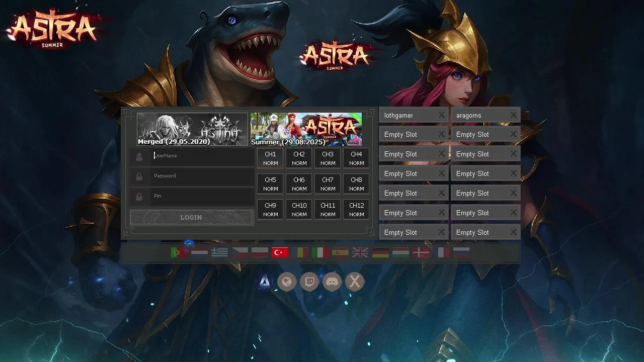The image size is (644, 362).
Task: Select the Merged (29.05.2020) server banner
Action: 192,129
